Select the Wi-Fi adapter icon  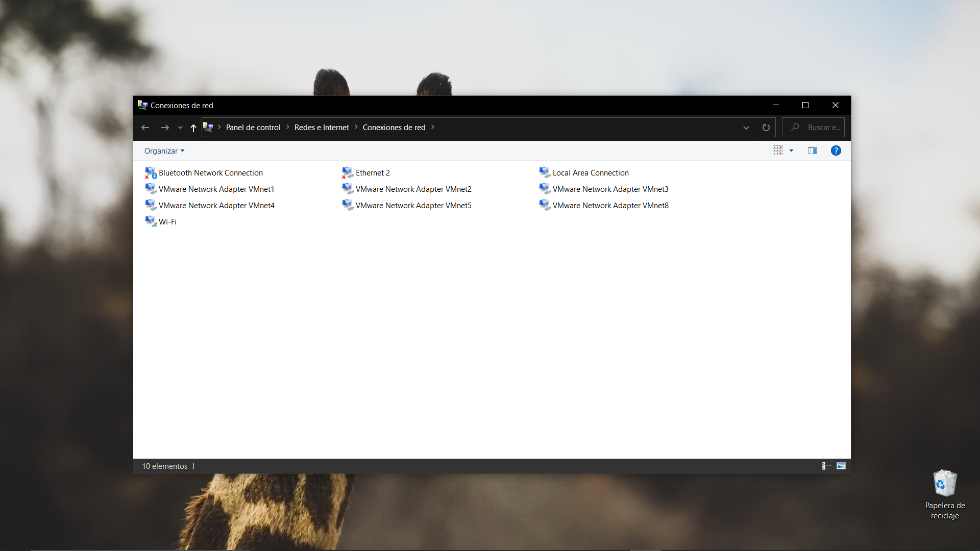point(151,221)
